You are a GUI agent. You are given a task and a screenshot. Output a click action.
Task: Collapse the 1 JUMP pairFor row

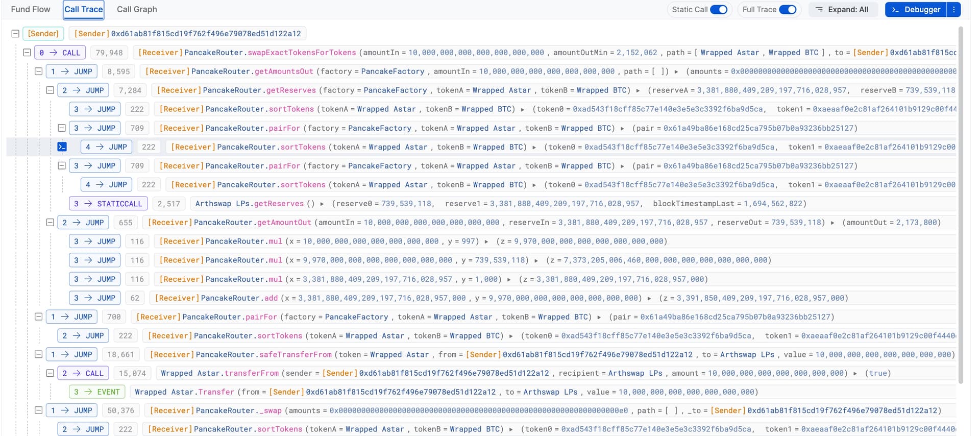pyautogui.click(x=38, y=317)
